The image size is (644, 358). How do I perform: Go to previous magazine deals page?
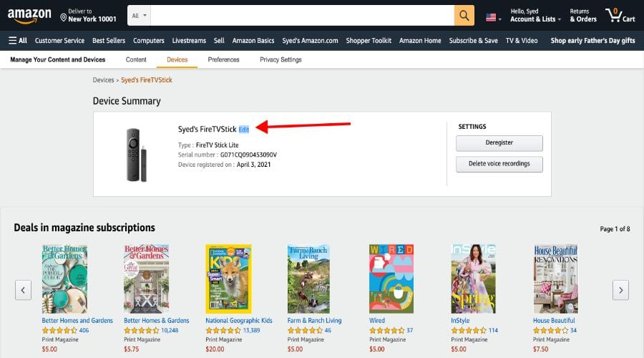[x=23, y=290]
